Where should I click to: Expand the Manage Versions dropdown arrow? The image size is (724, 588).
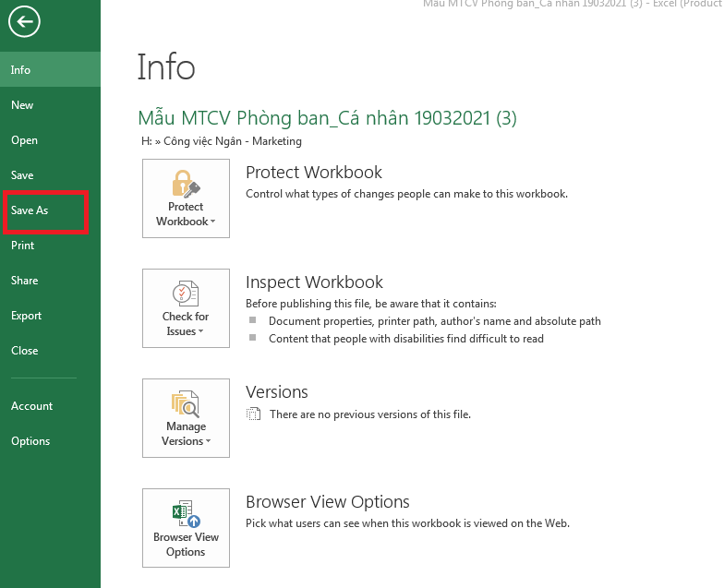point(209,441)
